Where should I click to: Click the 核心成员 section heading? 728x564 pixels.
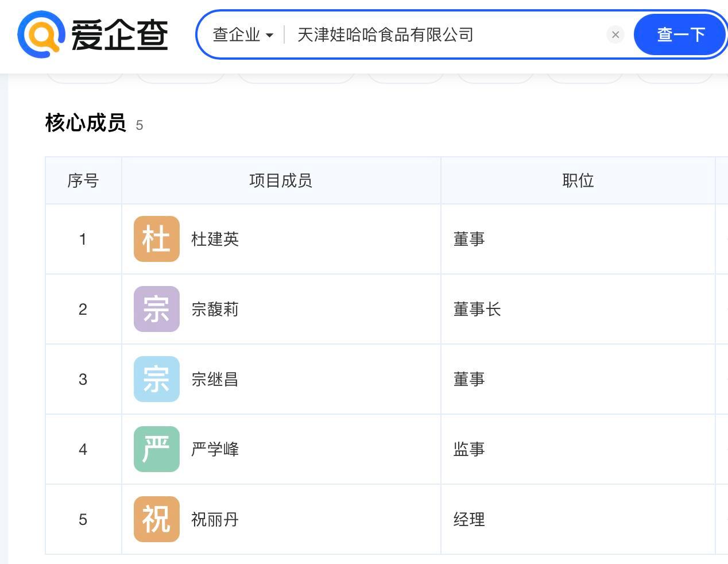click(x=86, y=123)
